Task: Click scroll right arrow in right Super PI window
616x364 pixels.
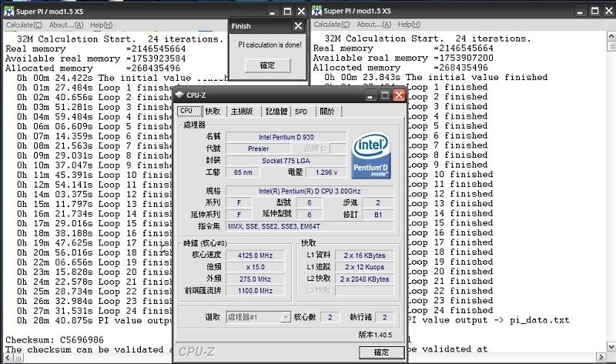Action: pos(601,357)
